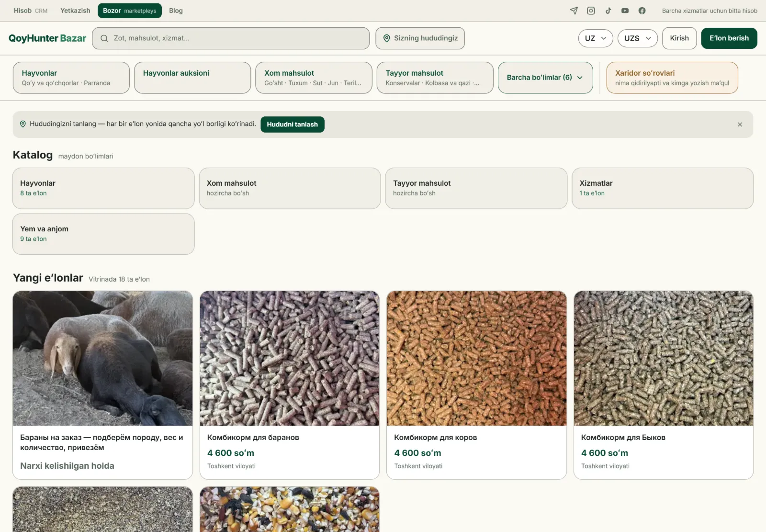Open the TikTok social link icon
Viewport: 766px width, 532px height.
[608, 11]
